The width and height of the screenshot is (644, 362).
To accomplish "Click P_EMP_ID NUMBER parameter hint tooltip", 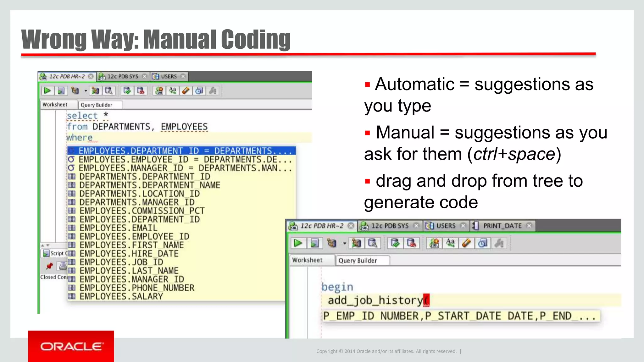I will tap(461, 316).
